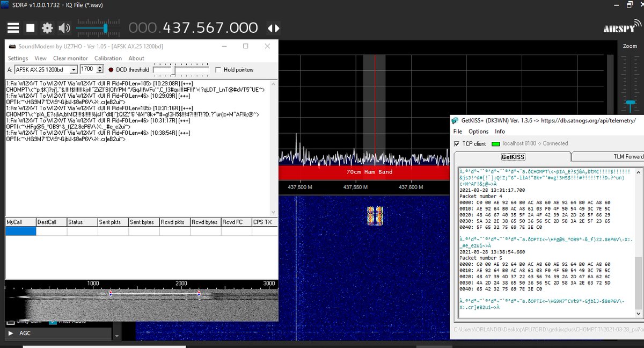Increase the 1700 frequency spinner
Screen dimensions: 644x348
(x=99, y=67)
